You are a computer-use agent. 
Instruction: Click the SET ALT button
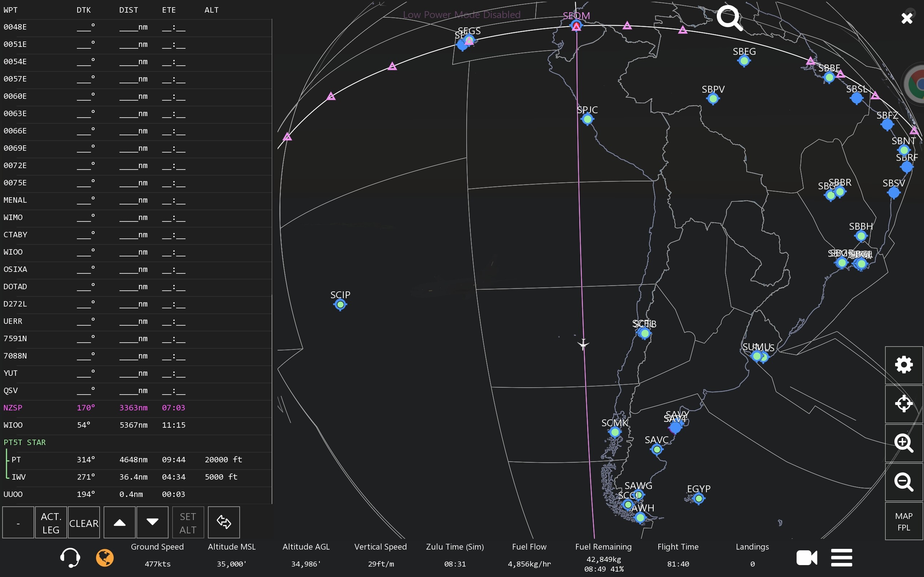point(188,523)
